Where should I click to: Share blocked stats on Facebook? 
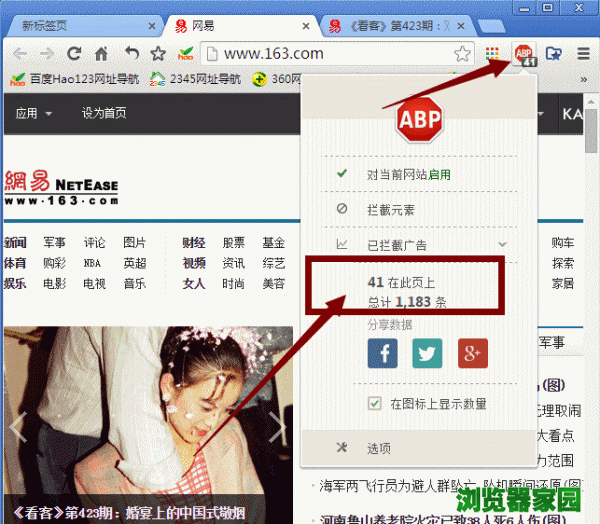[383, 353]
